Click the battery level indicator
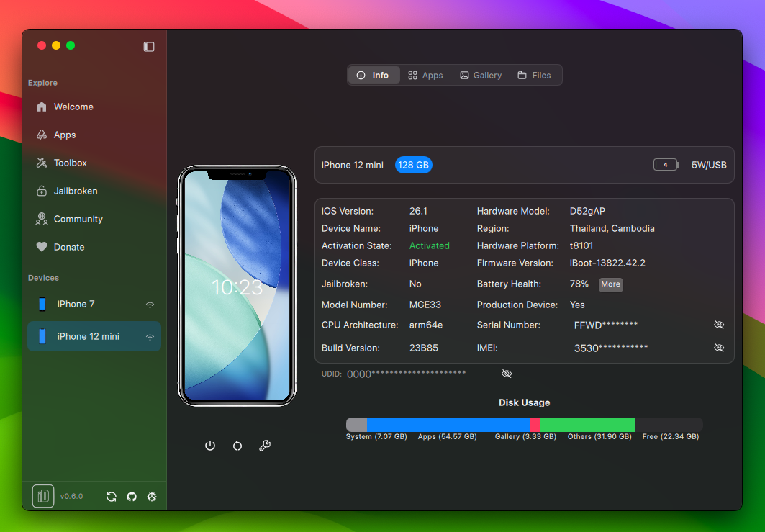This screenshot has width=765, height=532. [666, 165]
